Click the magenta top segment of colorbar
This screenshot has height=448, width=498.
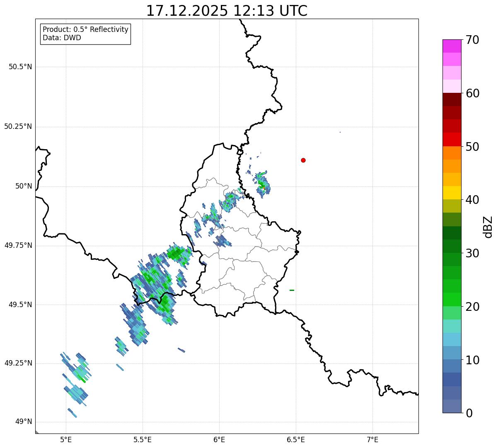[452, 46]
